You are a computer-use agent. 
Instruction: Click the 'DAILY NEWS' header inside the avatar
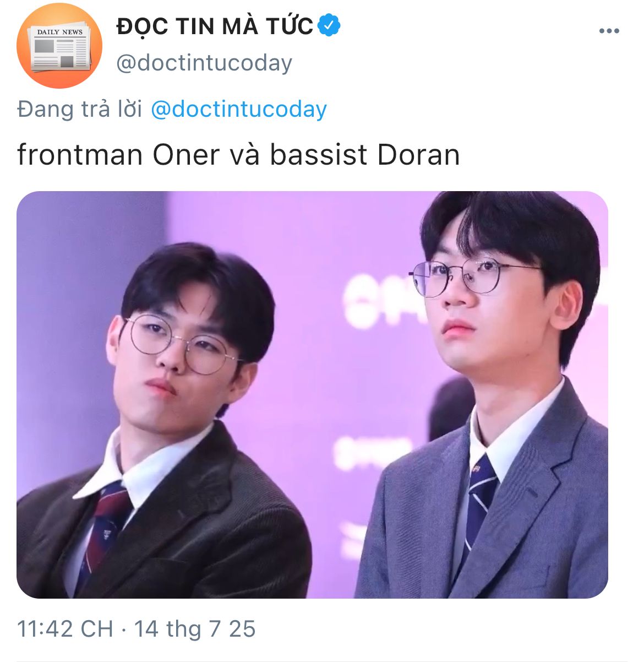click(x=59, y=32)
